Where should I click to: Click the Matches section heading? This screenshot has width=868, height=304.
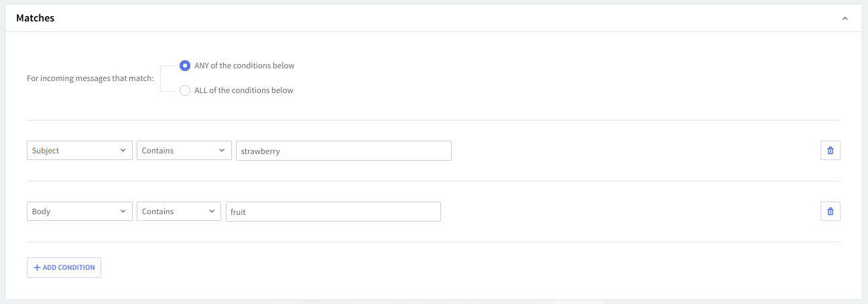coord(36,18)
